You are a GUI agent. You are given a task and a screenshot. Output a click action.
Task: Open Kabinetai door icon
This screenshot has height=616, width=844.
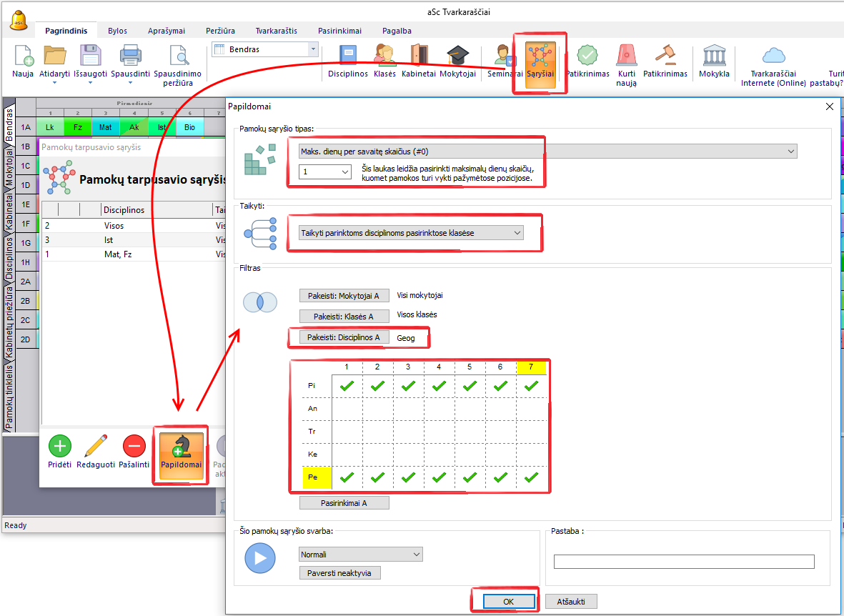418,56
